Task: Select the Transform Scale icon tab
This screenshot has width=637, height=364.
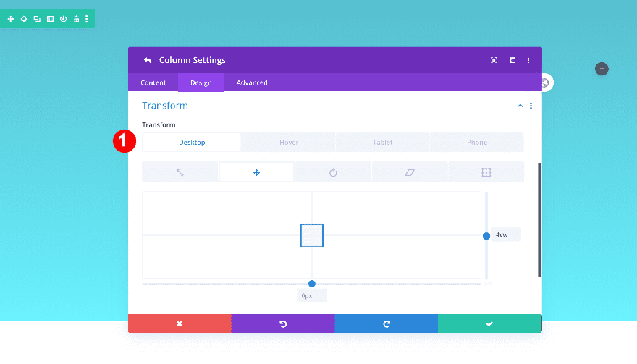Action: [180, 172]
